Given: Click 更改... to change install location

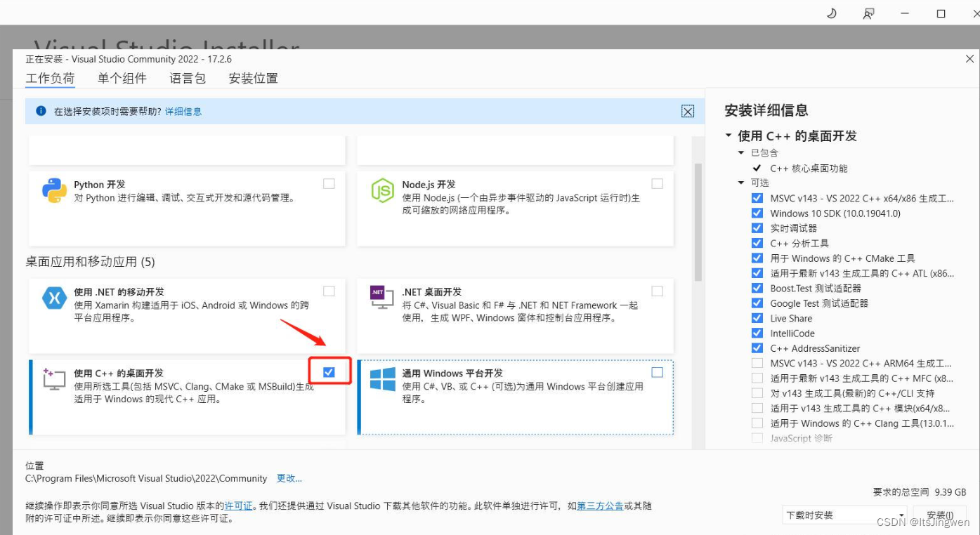Looking at the screenshot, I should click(289, 478).
